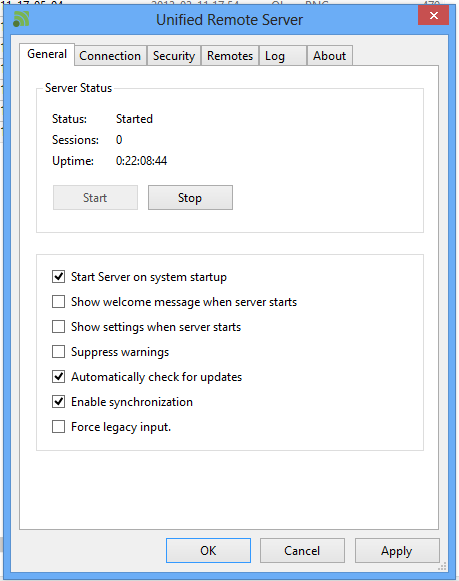
Task: Disable Automatically check for updates
Action: (59, 376)
